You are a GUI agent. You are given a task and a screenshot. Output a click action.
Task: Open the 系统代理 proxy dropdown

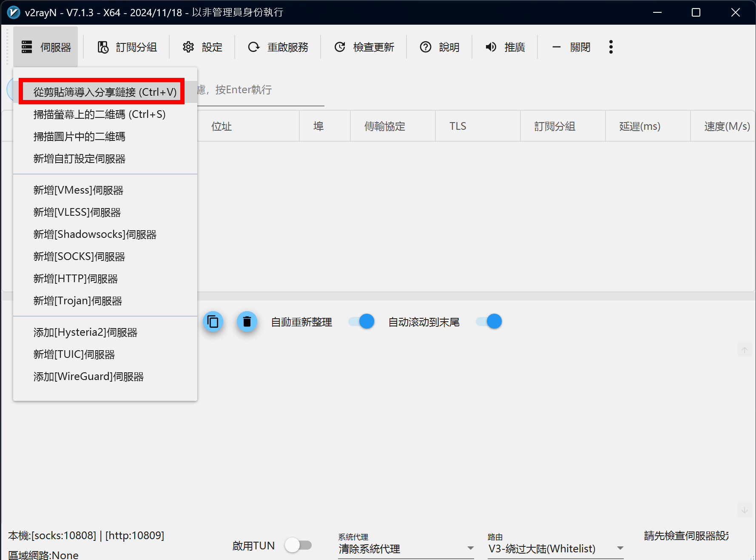(x=470, y=548)
